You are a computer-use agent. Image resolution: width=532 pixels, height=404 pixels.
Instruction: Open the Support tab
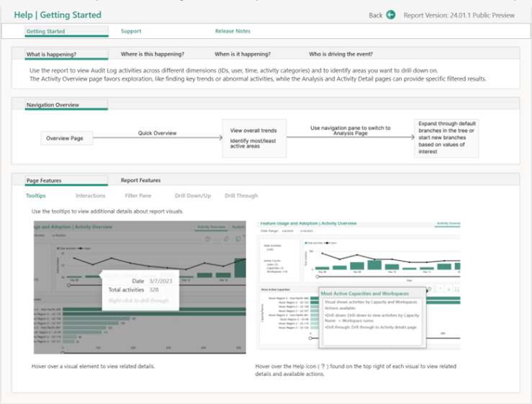coord(131,31)
